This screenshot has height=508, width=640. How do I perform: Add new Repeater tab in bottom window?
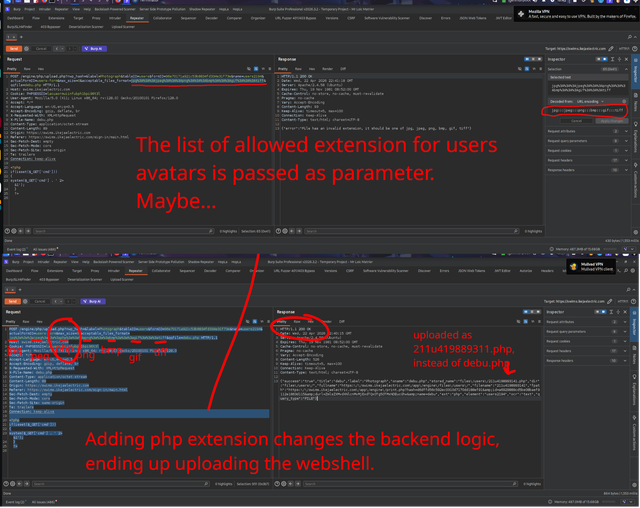20,290
